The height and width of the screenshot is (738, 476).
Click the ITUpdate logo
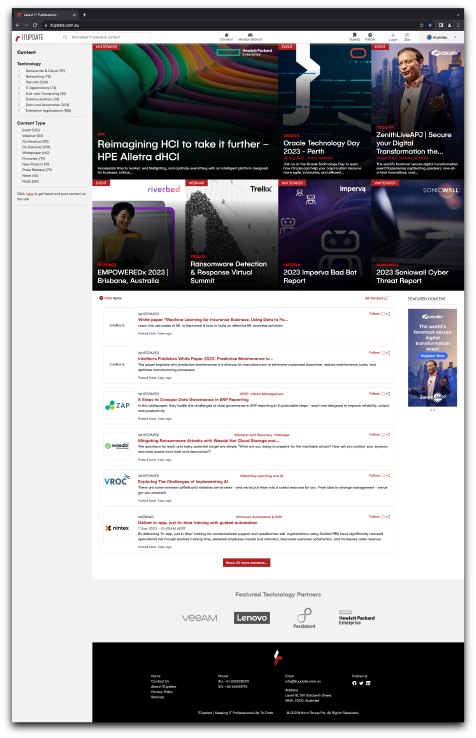pos(30,37)
